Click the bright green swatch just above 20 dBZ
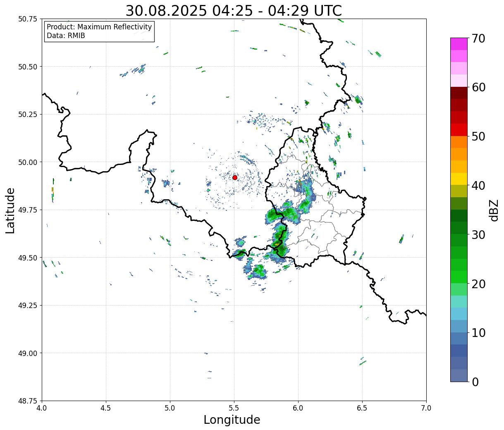504x430 pixels. tap(459, 277)
